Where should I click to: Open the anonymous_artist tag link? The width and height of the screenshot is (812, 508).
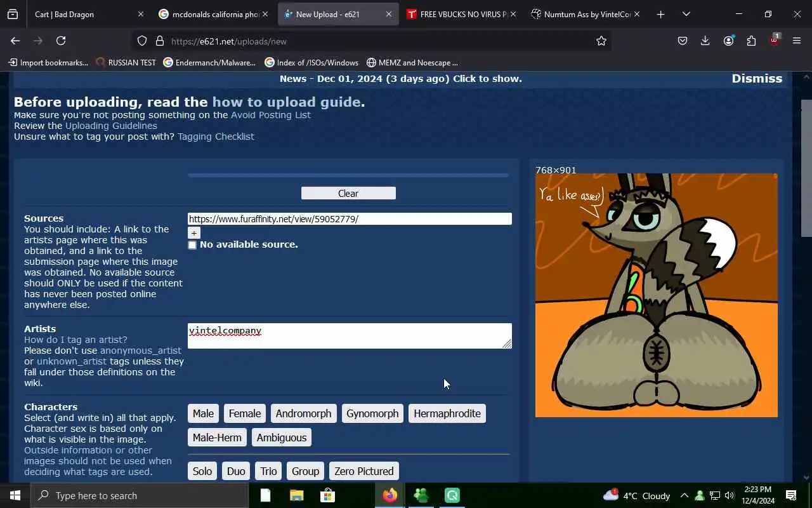[140, 351]
